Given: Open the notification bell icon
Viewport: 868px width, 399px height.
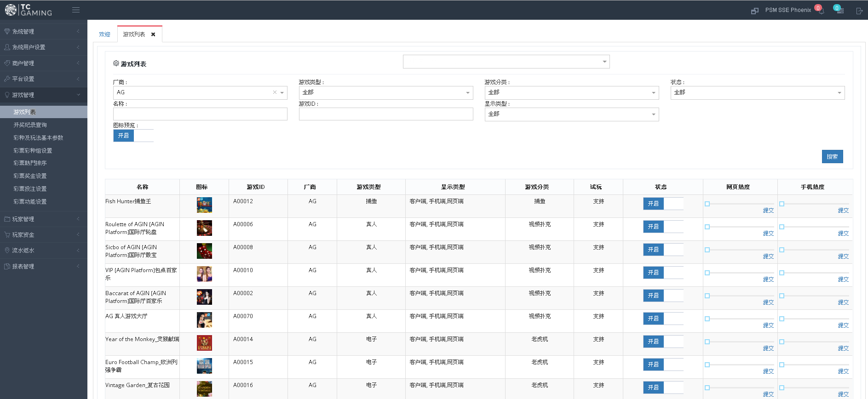Looking at the screenshot, I should coord(821,11).
